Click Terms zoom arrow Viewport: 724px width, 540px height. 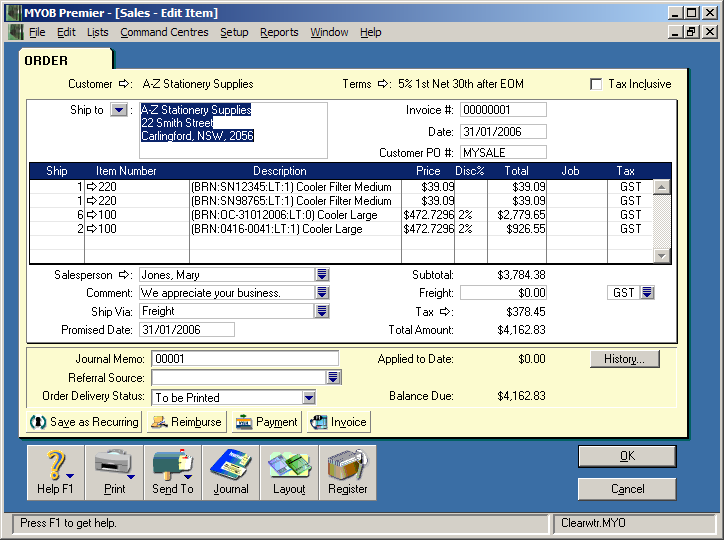(x=383, y=84)
